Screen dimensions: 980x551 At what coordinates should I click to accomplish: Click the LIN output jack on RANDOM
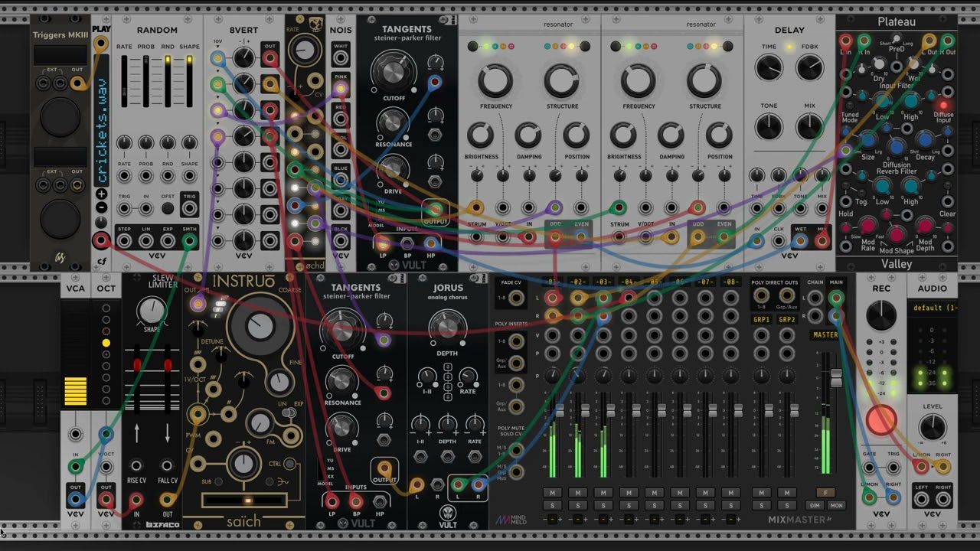145,241
